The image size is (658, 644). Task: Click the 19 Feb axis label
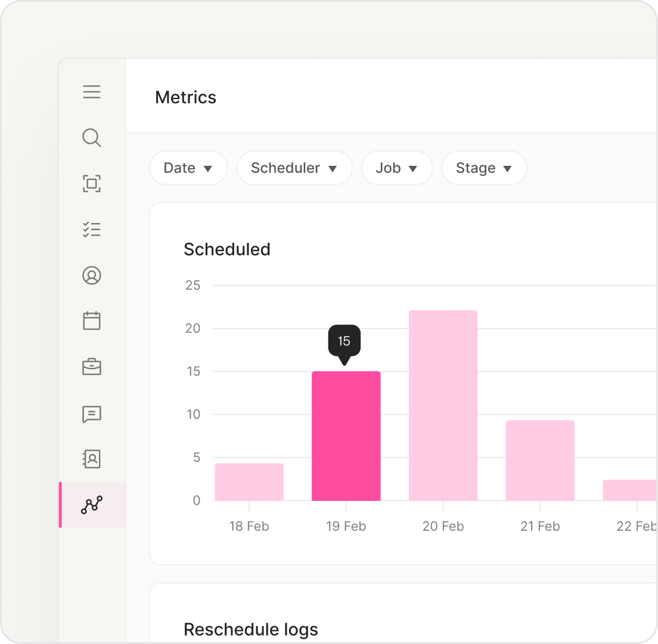[x=346, y=526]
